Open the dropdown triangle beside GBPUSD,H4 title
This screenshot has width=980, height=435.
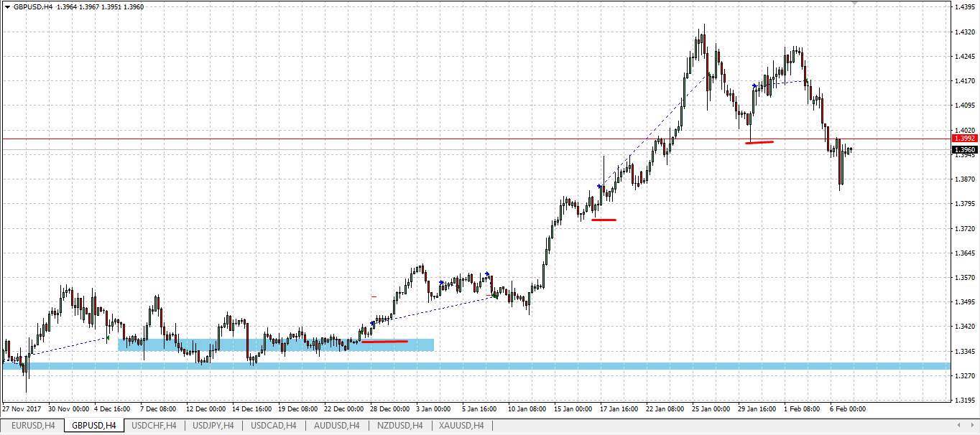[6, 7]
